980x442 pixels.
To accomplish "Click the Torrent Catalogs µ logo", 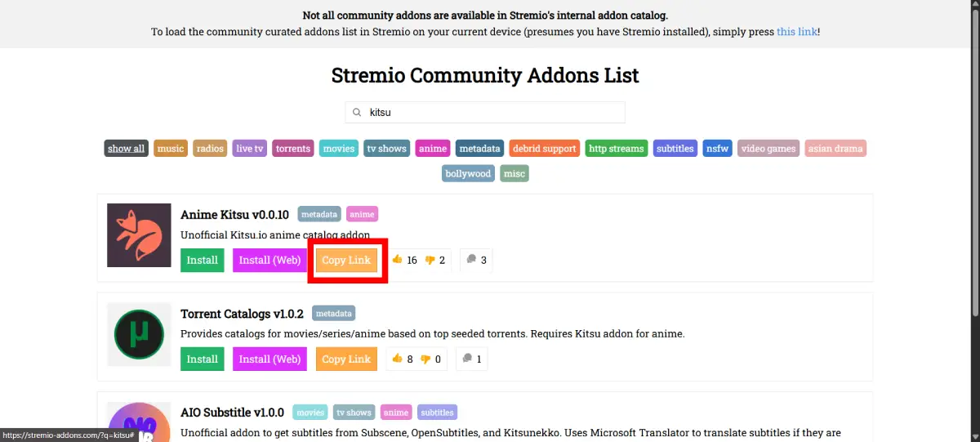I will click(x=139, y=334).
